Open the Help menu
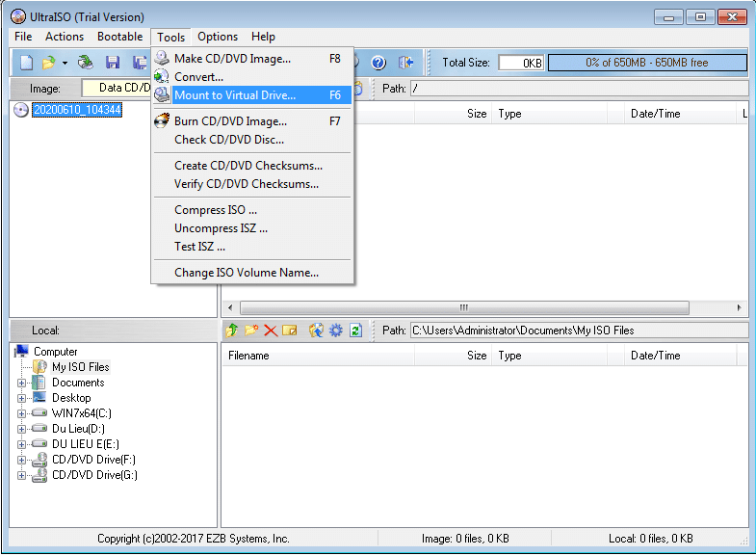Image resolution: width=756 pixels, height=556 pixels. 263,37
